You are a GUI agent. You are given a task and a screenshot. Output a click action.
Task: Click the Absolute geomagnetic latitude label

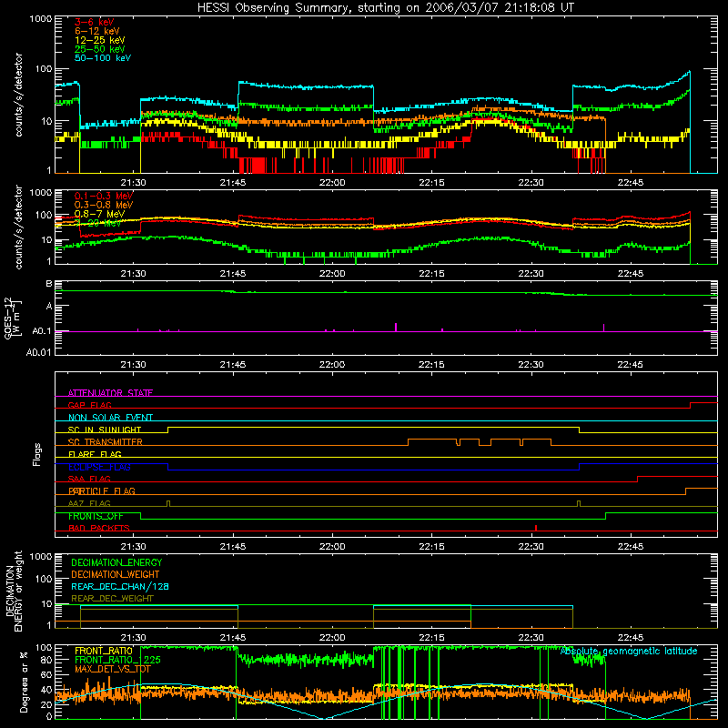[x=629, y=652]
